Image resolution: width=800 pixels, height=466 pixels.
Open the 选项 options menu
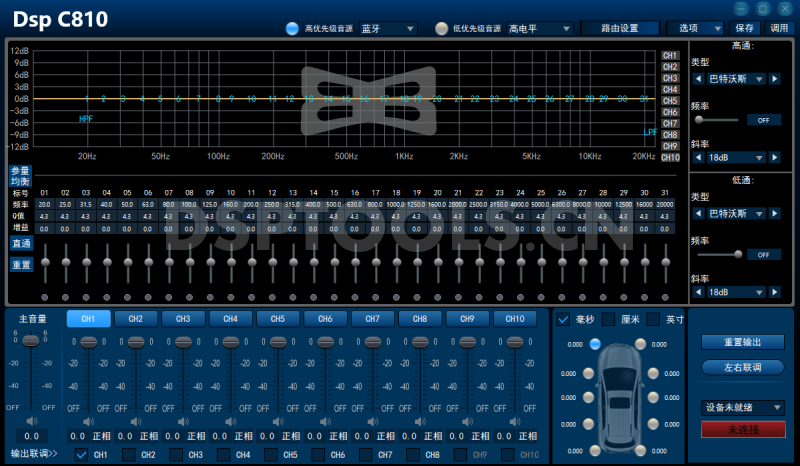696,29
